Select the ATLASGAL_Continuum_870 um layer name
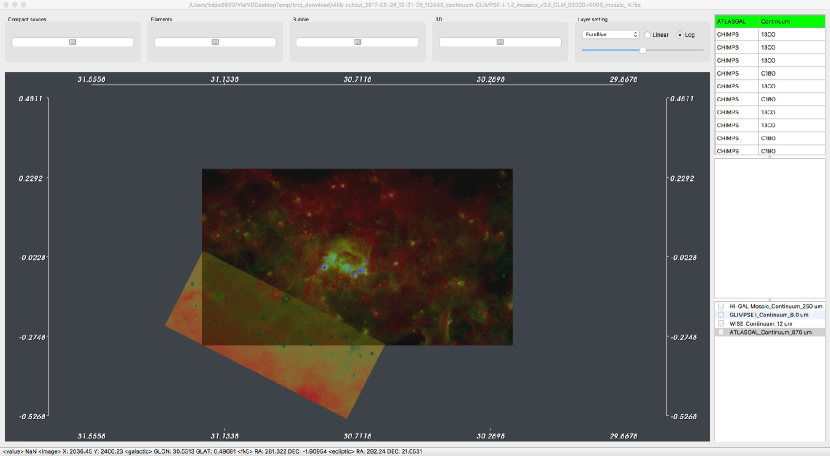The width and height of the screenshot is (830, 456). coord(770,332)
